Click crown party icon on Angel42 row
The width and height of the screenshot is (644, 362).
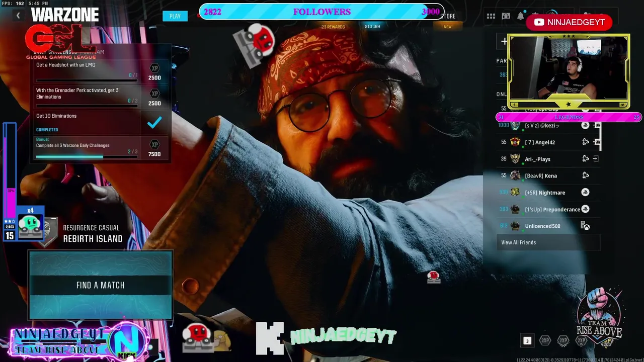(x=597, y=142)
